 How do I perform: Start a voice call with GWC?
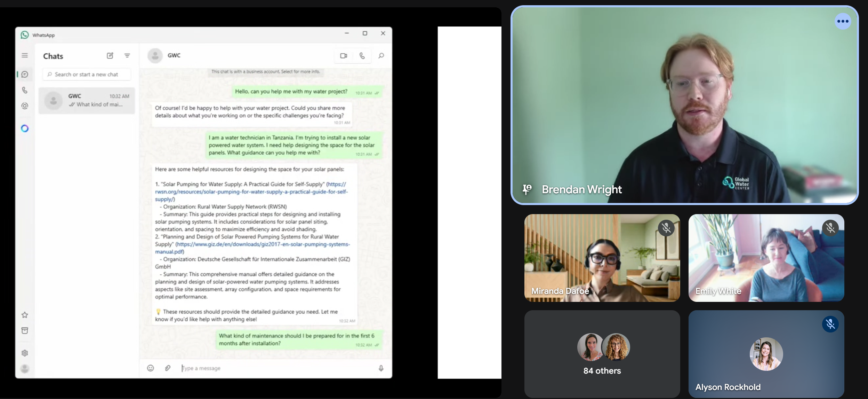362,56
